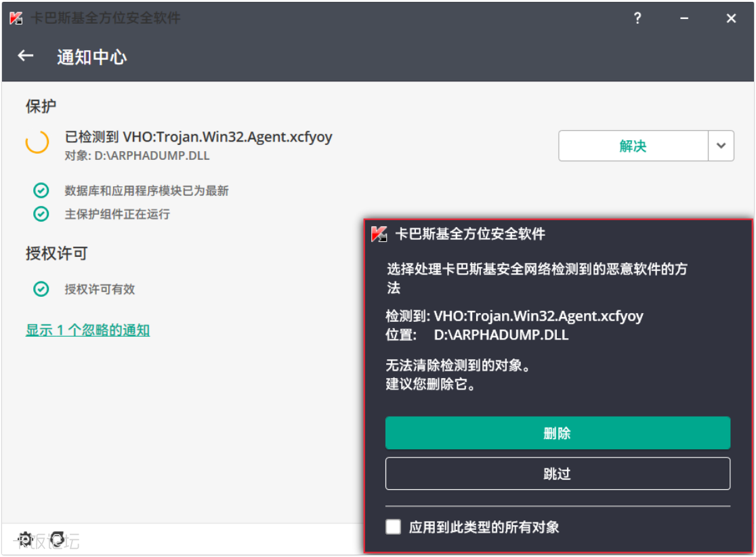Viewport: 756px width, 557px height.
Task: Open settings via the gear icon
Action: click(x=25, y=539)
